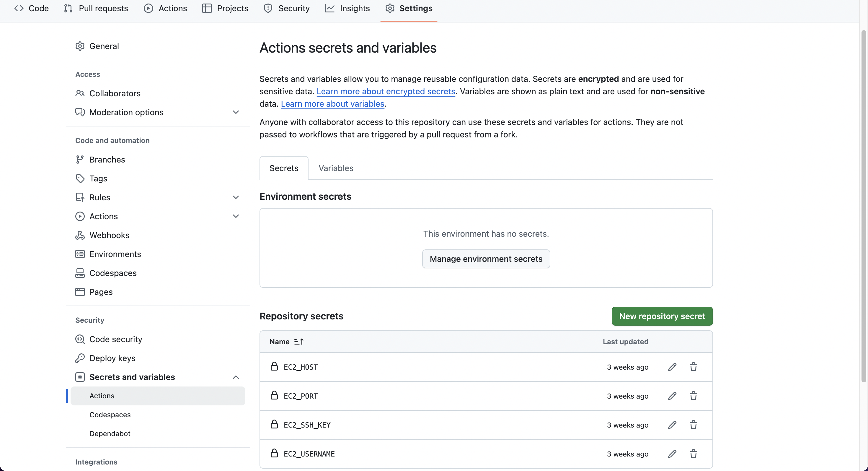Open the edit icon for EC2_HOST secret
The height and width of the screenshot is (471, 868).
pyautogui.click(x=672, y=367)
